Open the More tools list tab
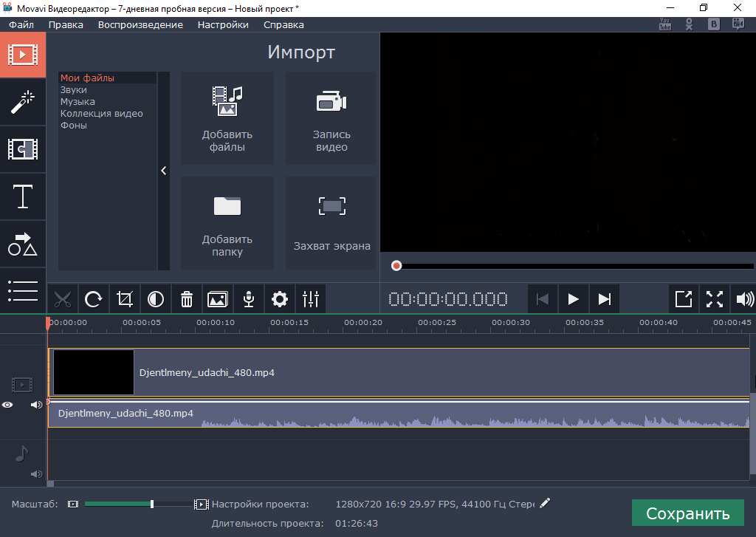This screenshot has height=537, width=756. [23, 291]
